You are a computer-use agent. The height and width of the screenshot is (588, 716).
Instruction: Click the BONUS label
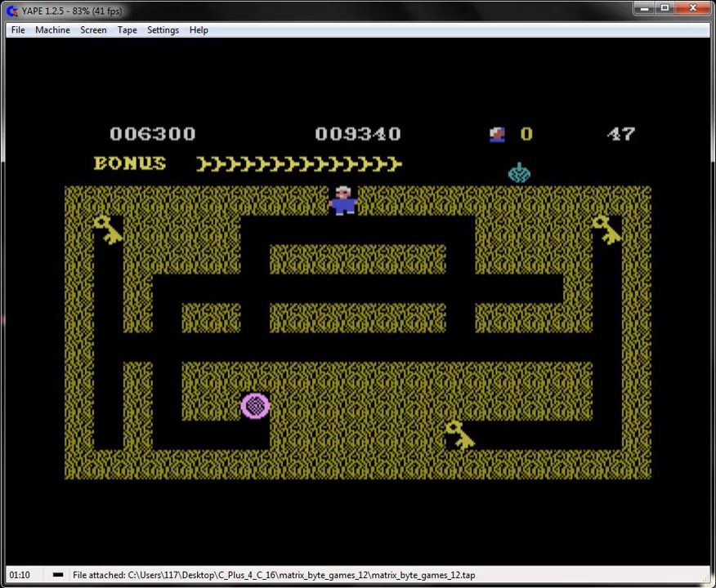click(x=130, y=163)
